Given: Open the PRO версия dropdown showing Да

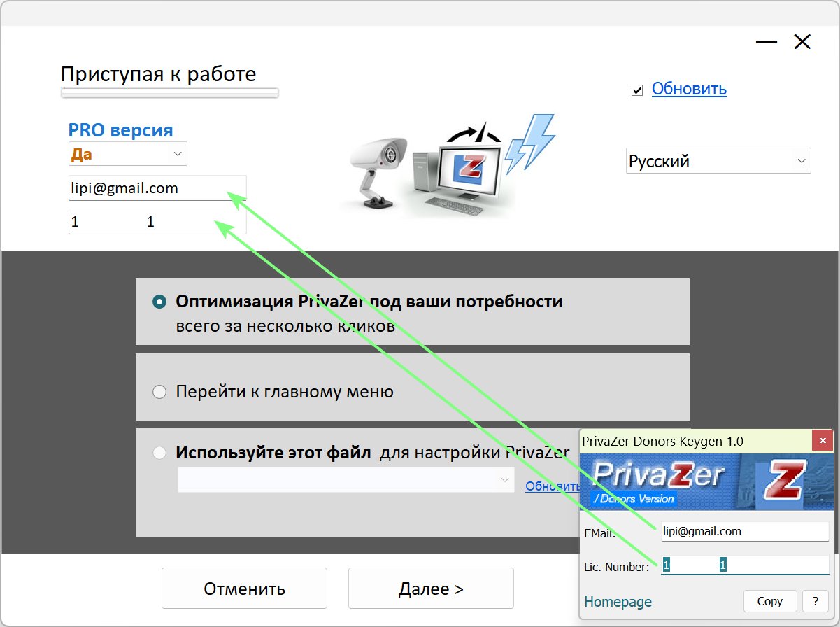Looking at the screenshot, I should (x=128, y=154).
